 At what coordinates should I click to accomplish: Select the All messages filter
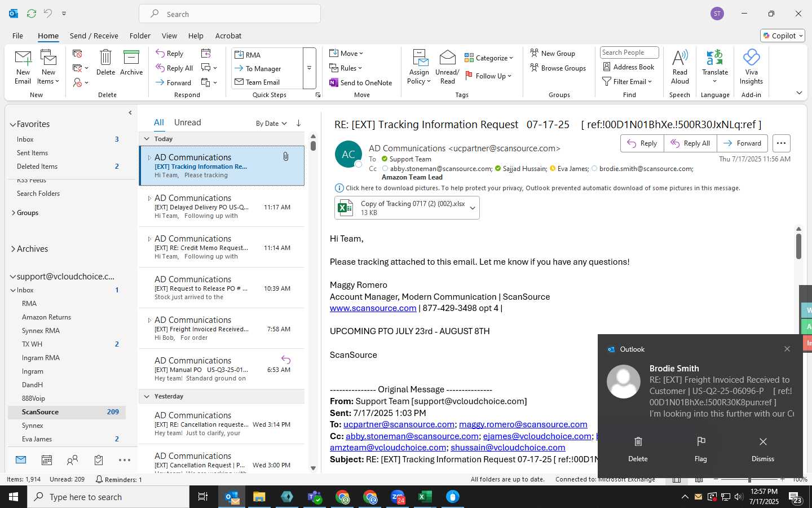(159, 122)
